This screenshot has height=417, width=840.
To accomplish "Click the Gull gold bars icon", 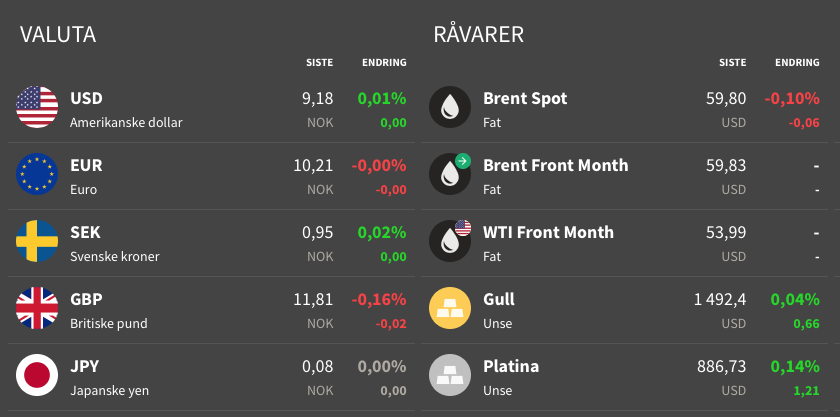I will click(x=450, y=308).
